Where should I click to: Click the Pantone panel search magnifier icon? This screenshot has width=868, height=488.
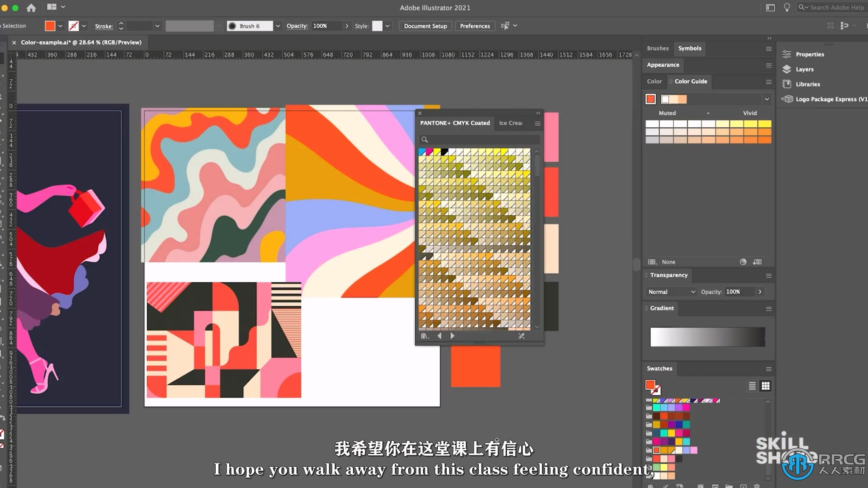[425, 139]
